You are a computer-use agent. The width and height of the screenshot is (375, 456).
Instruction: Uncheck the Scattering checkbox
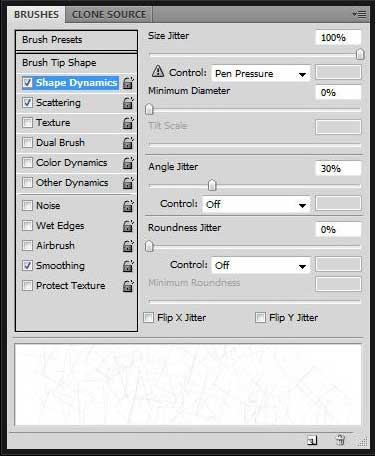tap(27, 103)
